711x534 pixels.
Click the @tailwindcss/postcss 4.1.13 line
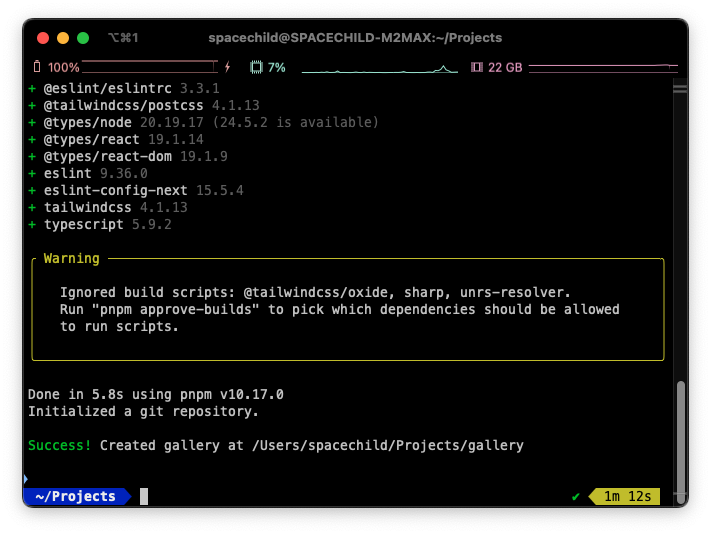pyautogui.click(x=144, y=105)
